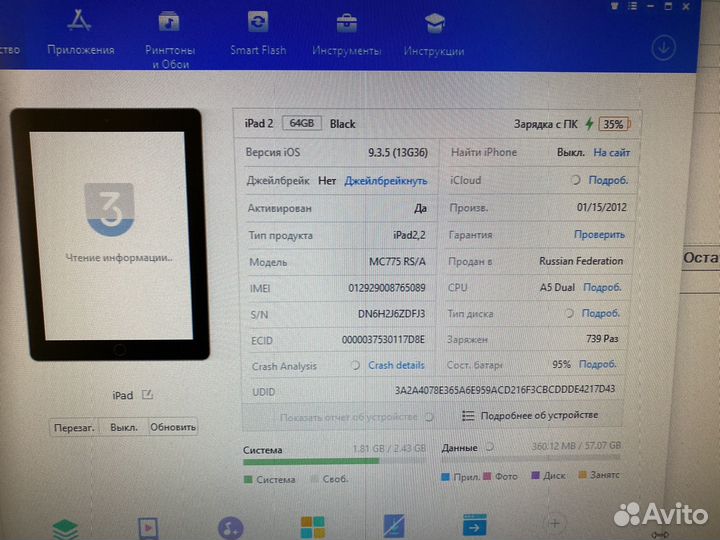Click the serial number DN6H2J6ZDFJ3
Screen dimensions: 720x540
391,314
